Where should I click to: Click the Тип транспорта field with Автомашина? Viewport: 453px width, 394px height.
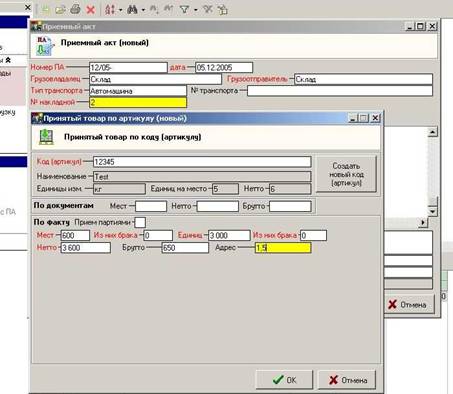138,91
